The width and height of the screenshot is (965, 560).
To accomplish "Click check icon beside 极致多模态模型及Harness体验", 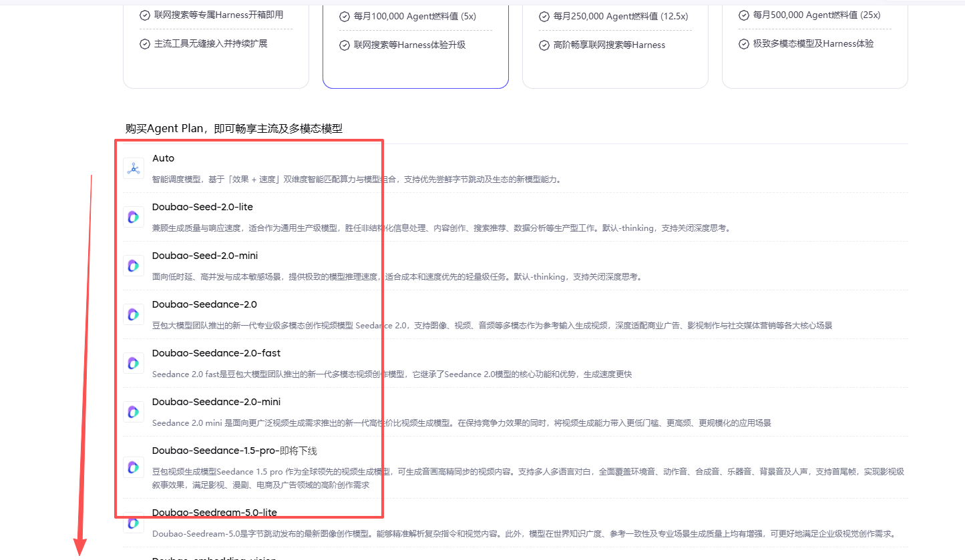I will 744,44.
